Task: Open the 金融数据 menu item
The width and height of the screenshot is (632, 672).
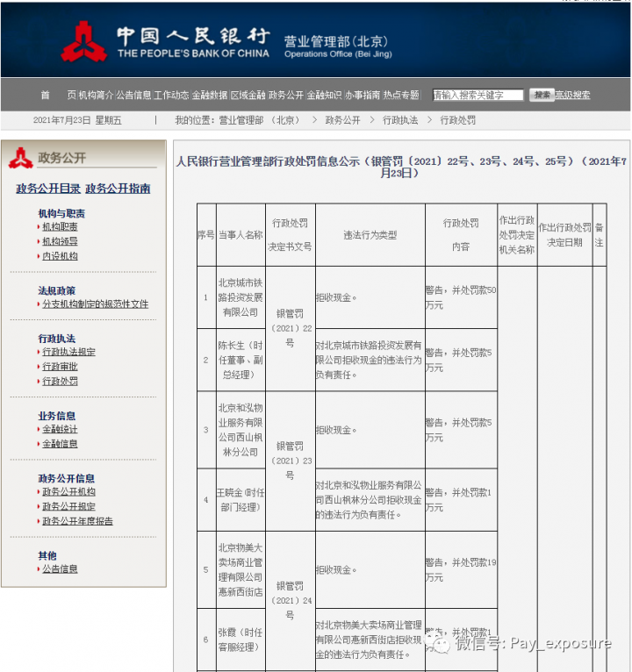Action: 209,95
